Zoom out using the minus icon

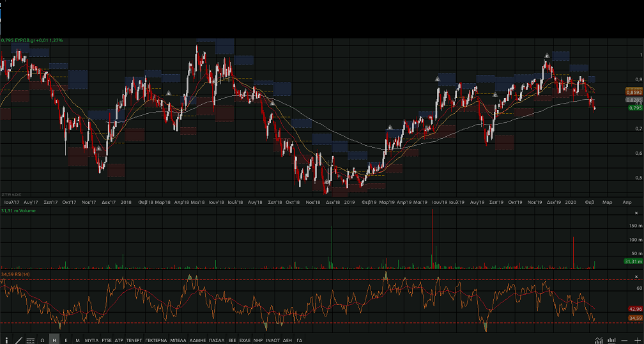coord(624,340)
